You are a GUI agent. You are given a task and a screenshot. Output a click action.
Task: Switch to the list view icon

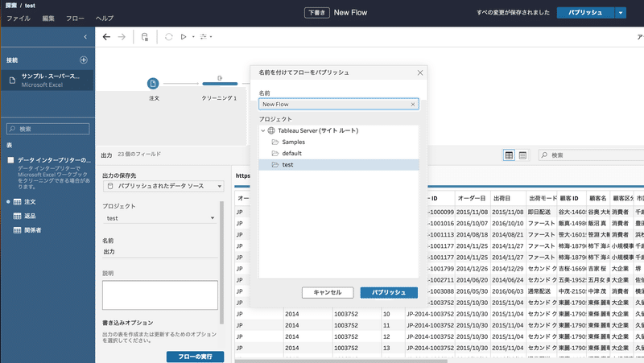click(522, 155)
